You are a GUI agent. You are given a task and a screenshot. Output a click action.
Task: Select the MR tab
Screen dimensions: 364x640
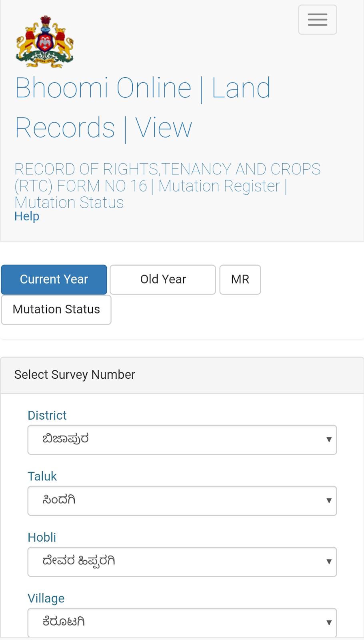(240, 279)
